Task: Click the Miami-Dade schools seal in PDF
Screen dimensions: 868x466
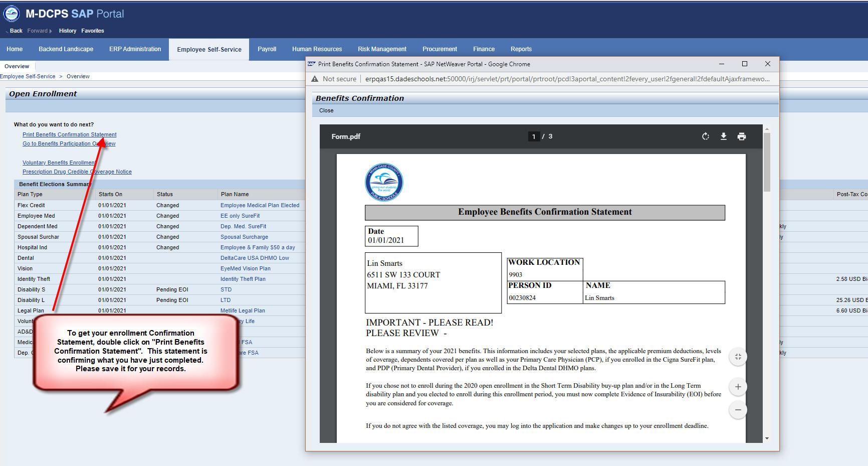Action: click(x=384, y=182)
